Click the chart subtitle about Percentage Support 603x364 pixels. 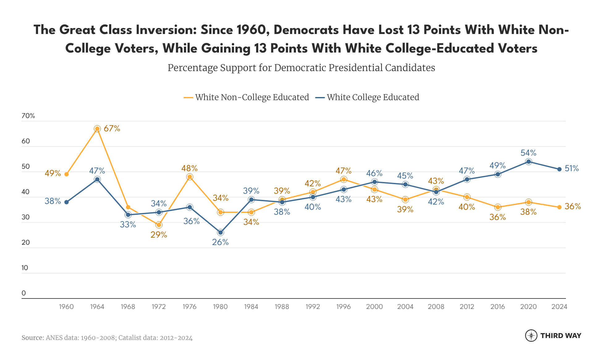301,68
